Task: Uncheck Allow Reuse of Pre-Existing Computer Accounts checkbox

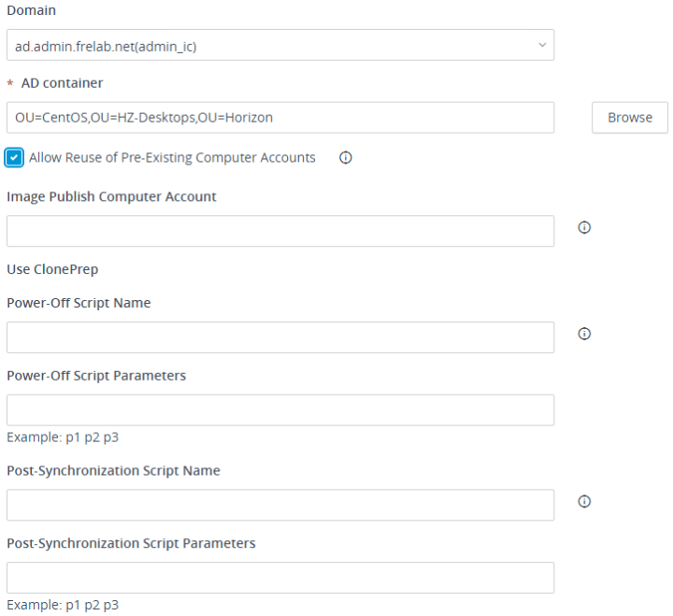Action: [14, 158]
